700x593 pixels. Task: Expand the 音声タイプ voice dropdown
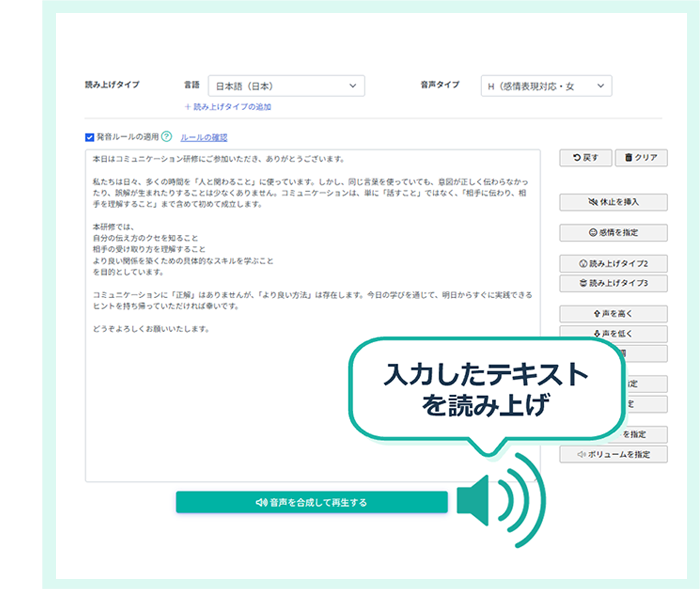point(545,87)
